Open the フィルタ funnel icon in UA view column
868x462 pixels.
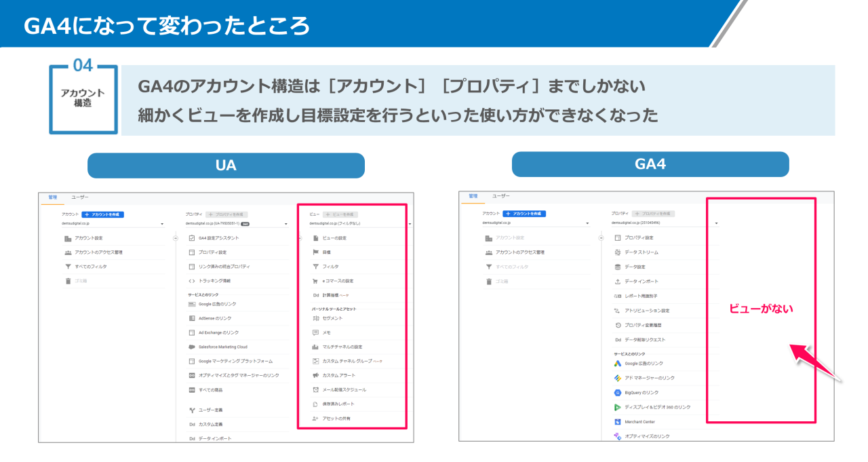315,265
